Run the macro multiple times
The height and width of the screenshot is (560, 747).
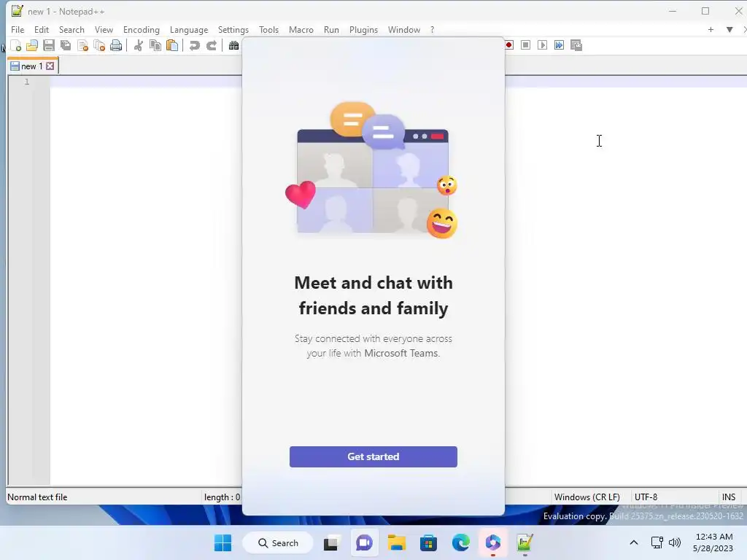pyautogui.click(x=559, y=45)
